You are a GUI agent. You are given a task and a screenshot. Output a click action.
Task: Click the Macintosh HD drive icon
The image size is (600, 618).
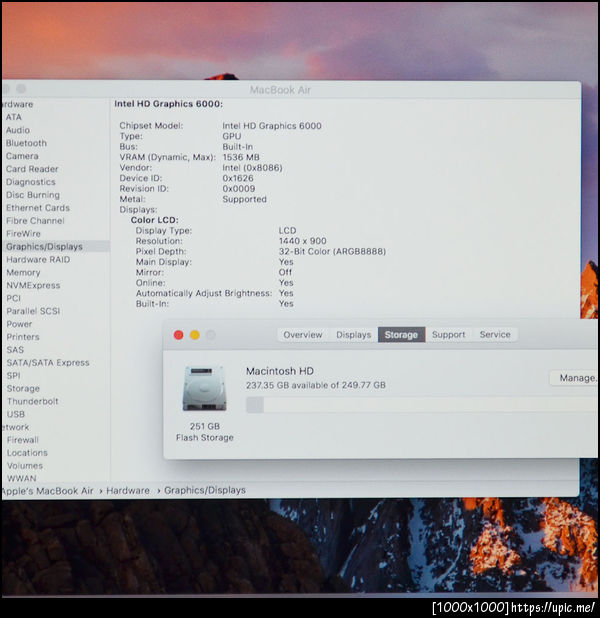205,389
